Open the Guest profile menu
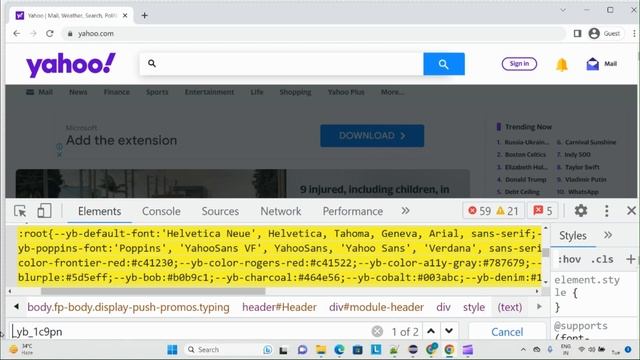This screenshot has height=360, width=640. [x=605, y=33]
